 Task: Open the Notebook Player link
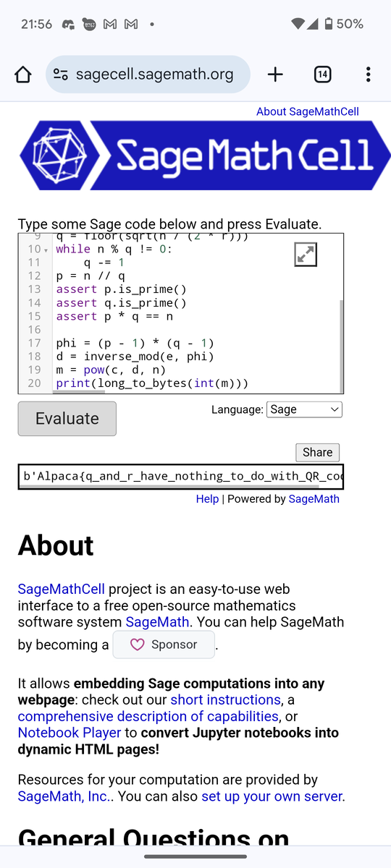(70, 733)
